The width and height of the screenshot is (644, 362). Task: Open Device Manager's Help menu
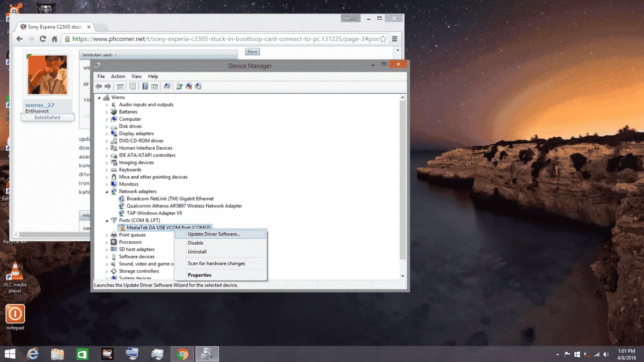[x=153, y=76]
